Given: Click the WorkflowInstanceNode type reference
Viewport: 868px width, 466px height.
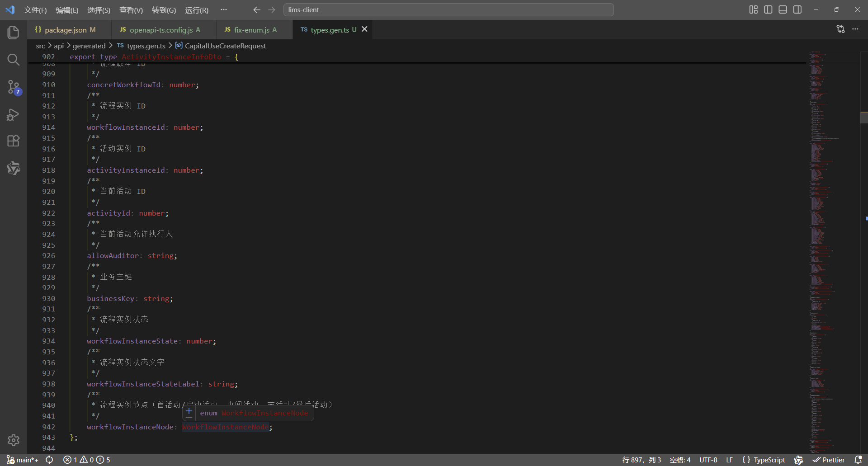Looking at the screenshot, I should click(x=225, y=427).
